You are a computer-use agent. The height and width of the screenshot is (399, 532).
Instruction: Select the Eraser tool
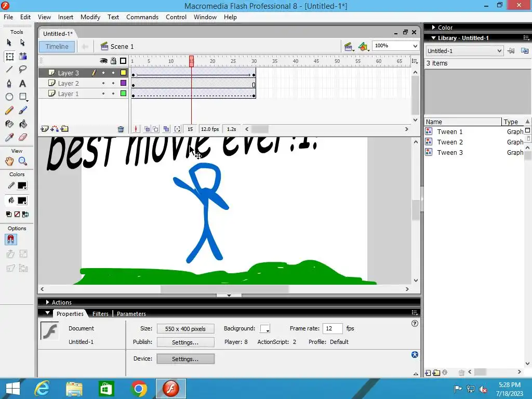(23, 137)
